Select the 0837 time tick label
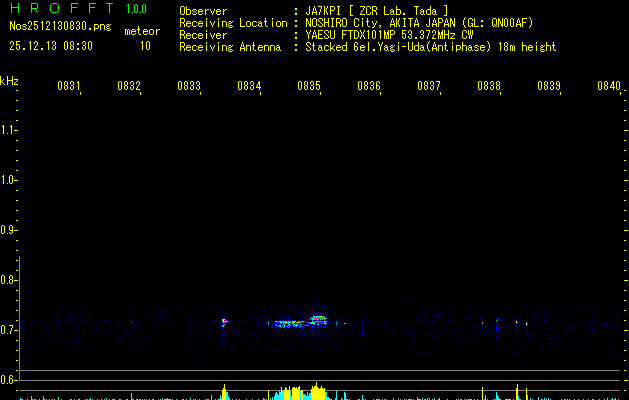Viewport: 629px width, 400px height. click(429, 87)
